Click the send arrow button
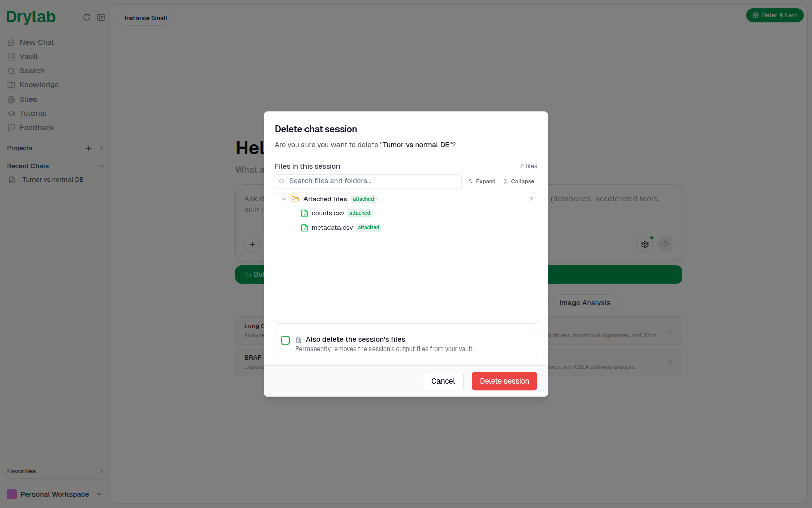Viewport: 812px width, 508px height. [x=665, y=244]
